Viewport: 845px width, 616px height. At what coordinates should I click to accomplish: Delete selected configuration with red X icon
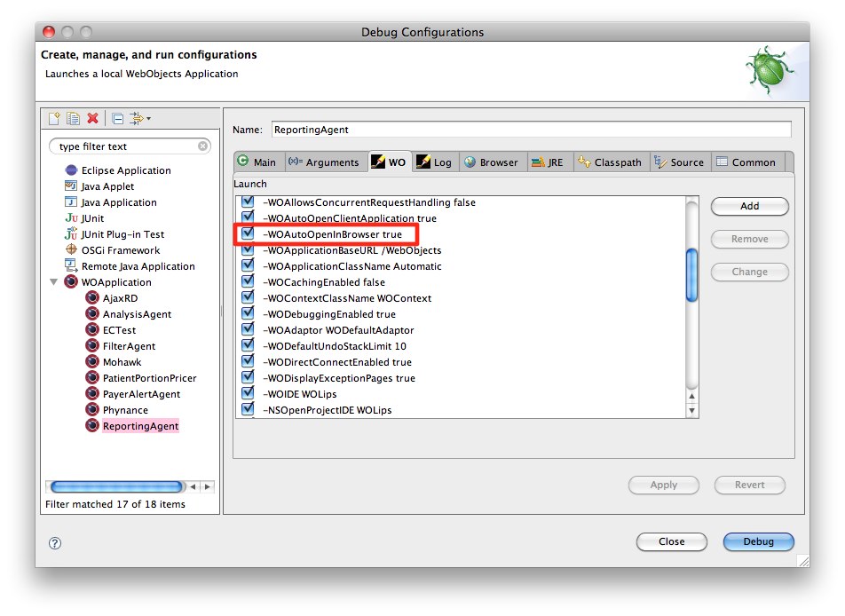pyautogui.click(x=92, y=119)
